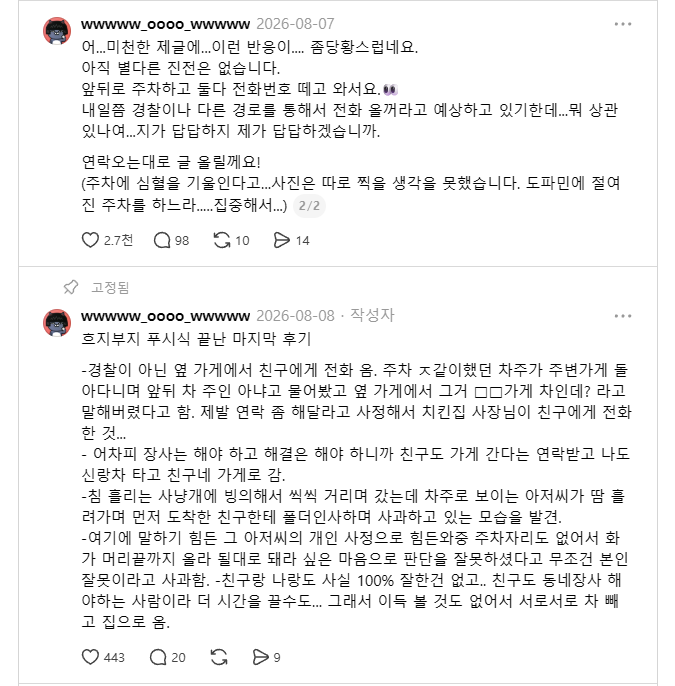Click the pin icon beside 고정됨
Image resolution: width=675 pixels, height=686 pixels.
(70, 287)
